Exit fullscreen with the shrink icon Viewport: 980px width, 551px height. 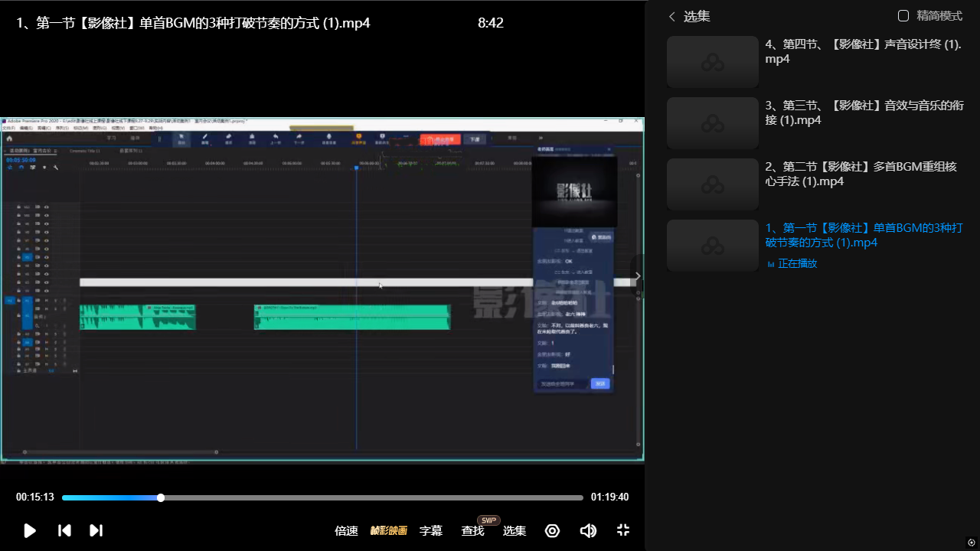(623, 530)
